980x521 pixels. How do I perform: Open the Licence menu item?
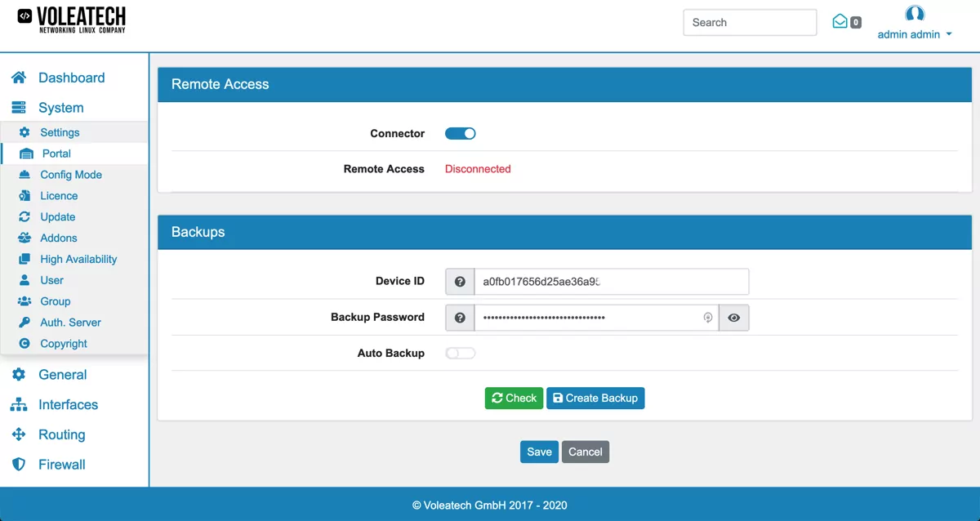59,196
